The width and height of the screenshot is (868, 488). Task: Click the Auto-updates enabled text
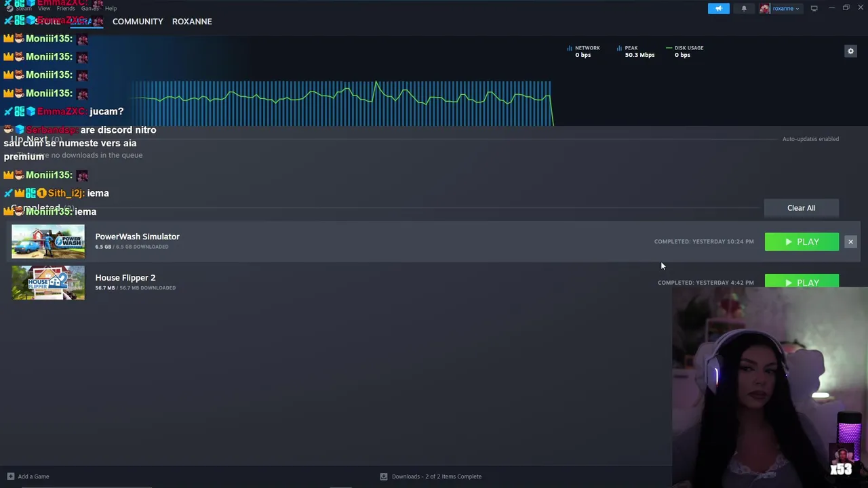[x=810, y=139]
